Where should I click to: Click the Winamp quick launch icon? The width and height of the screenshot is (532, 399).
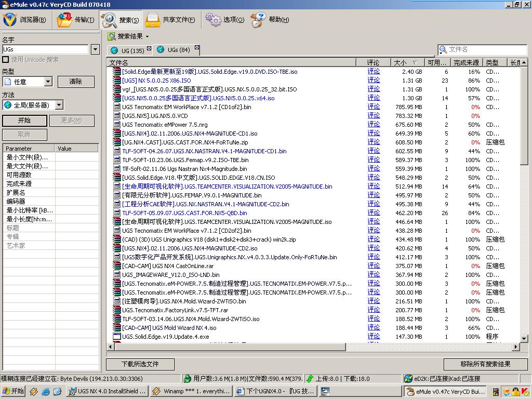34,392
